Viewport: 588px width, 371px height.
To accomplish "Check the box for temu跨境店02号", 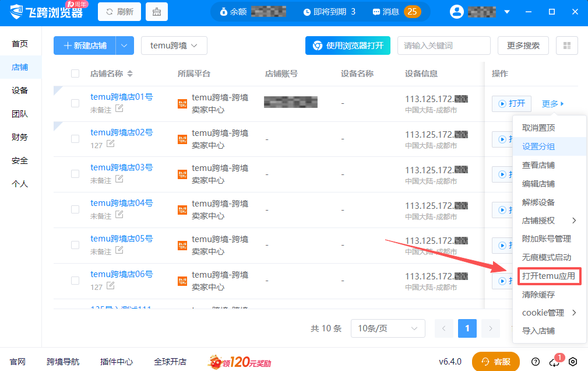I will (75, 139).
